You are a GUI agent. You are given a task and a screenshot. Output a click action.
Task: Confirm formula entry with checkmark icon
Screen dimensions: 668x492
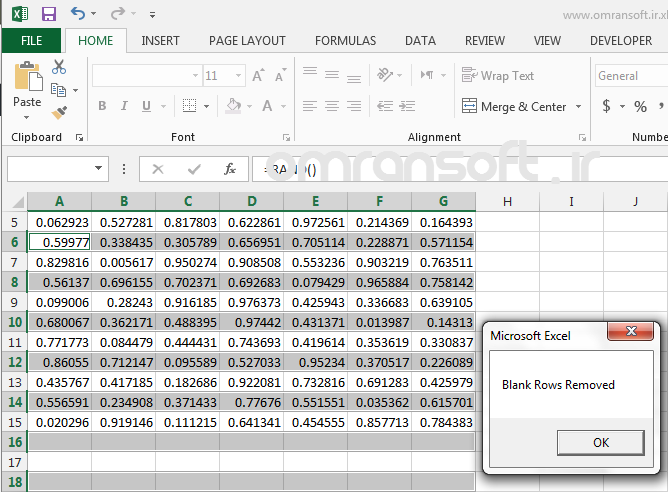[x=194, y=169]
